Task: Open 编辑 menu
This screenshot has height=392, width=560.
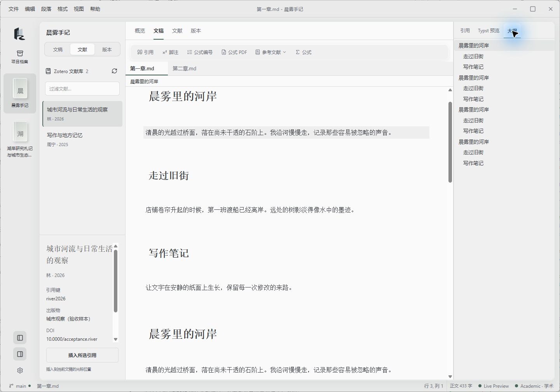Action: (x=30, y=9)
